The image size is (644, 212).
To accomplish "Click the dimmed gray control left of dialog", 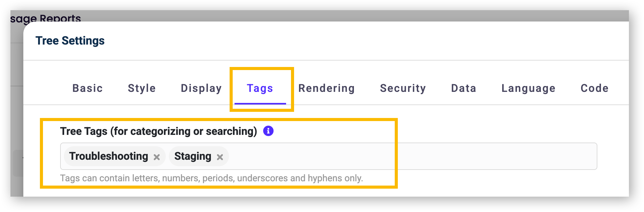I will [18, 163].
